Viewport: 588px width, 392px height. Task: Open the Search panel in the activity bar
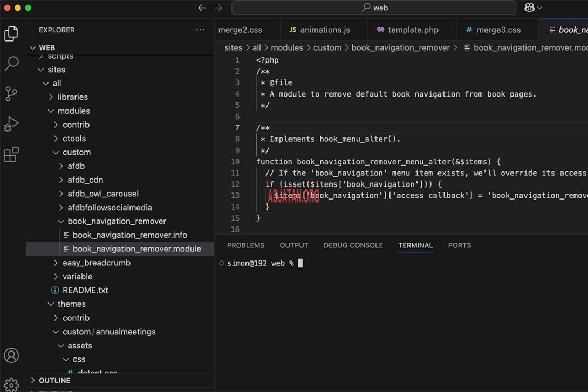pos(11,63)
